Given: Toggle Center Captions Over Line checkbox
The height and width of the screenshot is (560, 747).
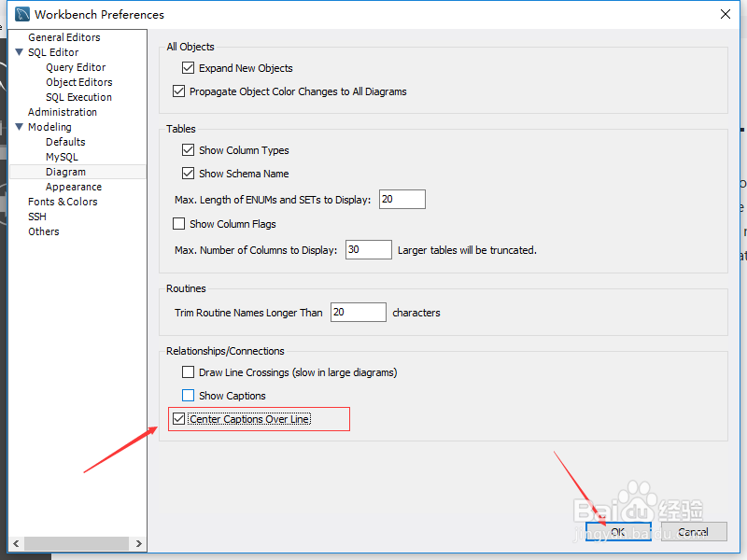Looking at the screenshot, I should [178, 419].
